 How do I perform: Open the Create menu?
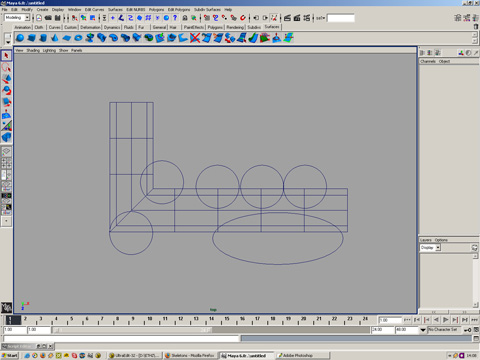pos(42,9)
